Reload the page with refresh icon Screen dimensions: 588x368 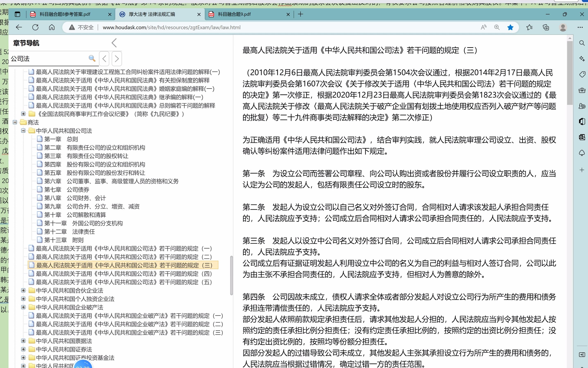point(36,27)
